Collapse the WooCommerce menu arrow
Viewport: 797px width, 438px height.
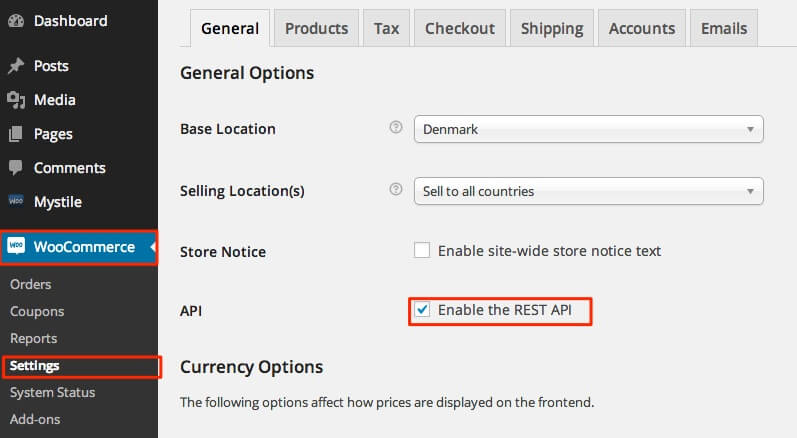[x=153, y=247]
